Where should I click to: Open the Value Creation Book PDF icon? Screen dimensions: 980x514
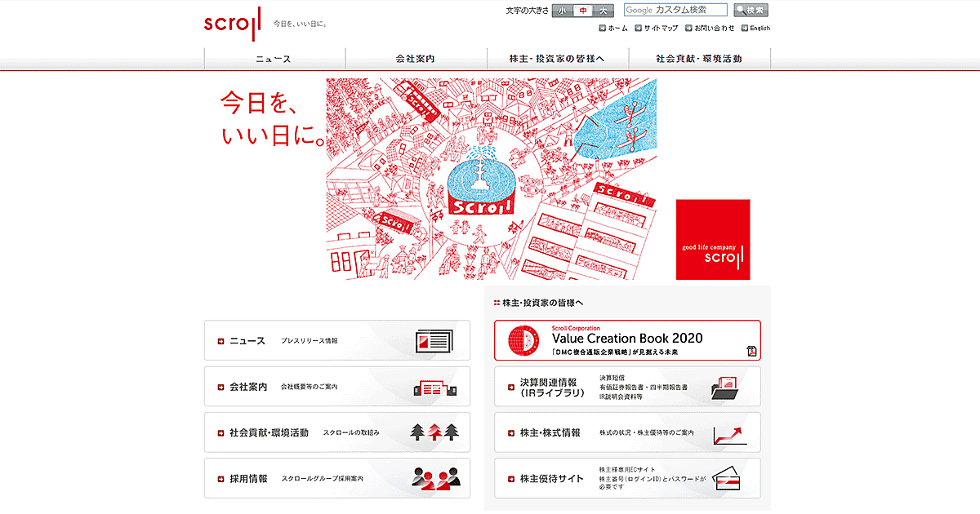coord(751,351)
